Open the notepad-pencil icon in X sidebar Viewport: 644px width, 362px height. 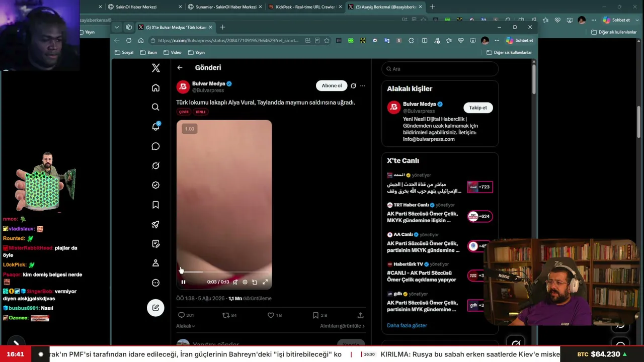[x=155, y=244]
